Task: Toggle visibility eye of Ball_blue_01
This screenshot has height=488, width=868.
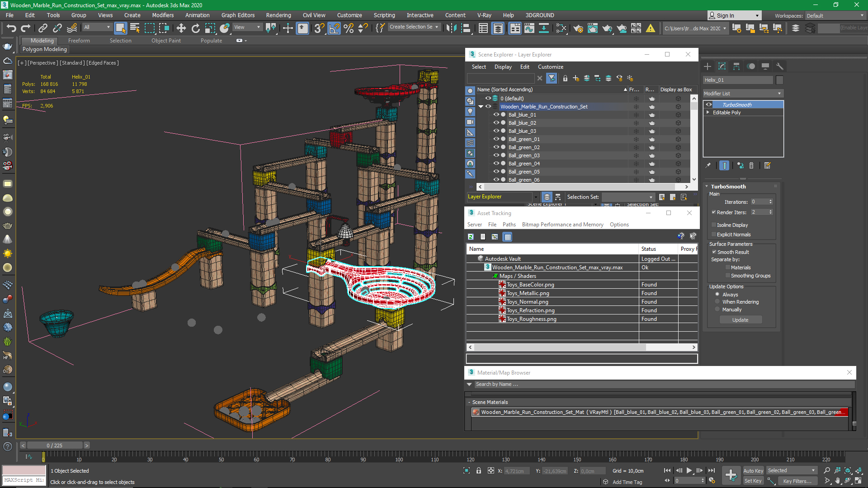Action: coord(496,115)
